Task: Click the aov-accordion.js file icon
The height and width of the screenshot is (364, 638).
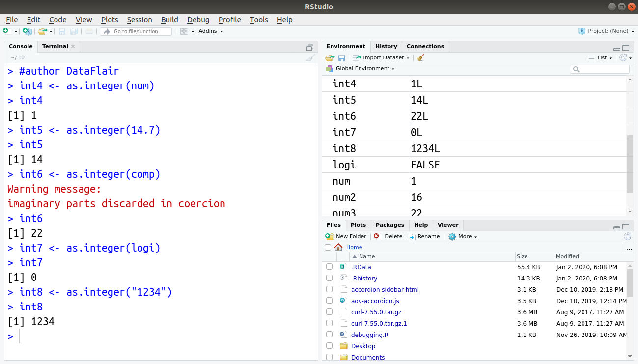Action: click(343, 301)
